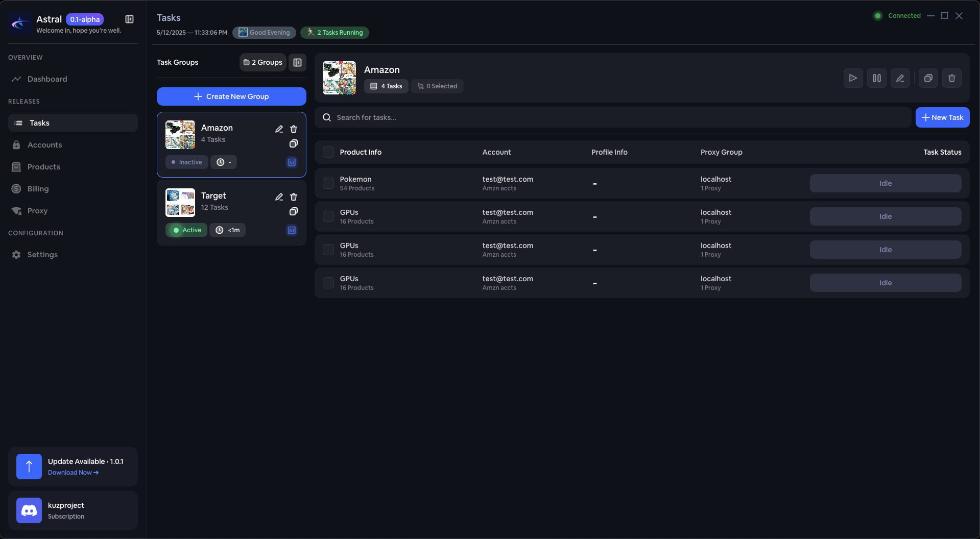This screenshot has height=539, width=980.
Task: Click the Connected status indicator
Action: pos(897,16)
